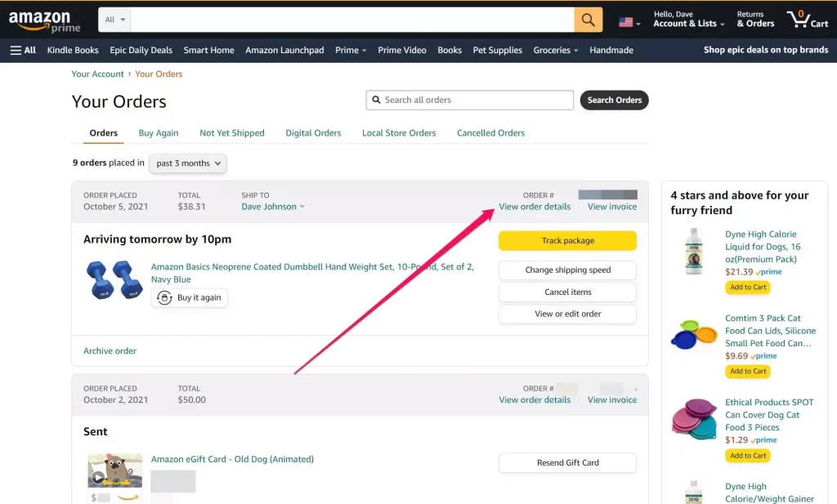
Task: Click the Amazon Prime logo
Action: click(44, 21)
